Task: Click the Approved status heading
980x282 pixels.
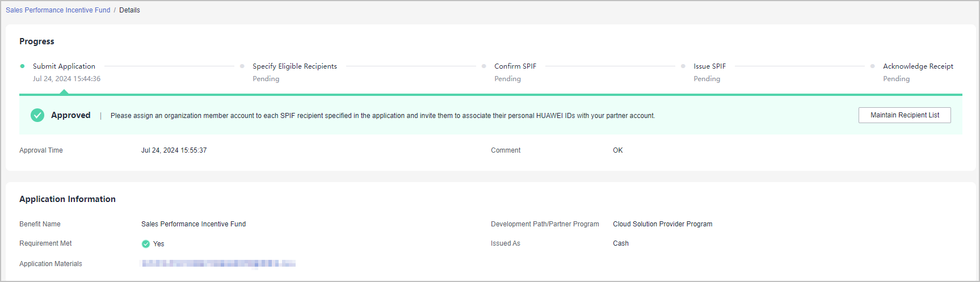Action: [71, 115]
